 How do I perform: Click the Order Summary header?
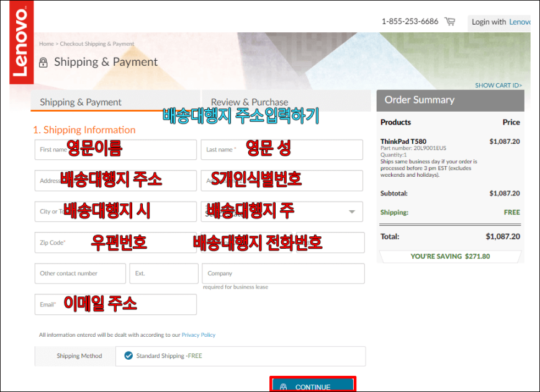[451, 100]
